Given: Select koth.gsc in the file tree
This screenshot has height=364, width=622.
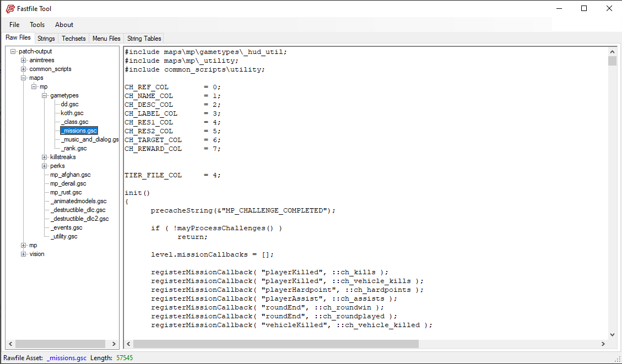Looking at the screenshot, I should coord(72,113).
